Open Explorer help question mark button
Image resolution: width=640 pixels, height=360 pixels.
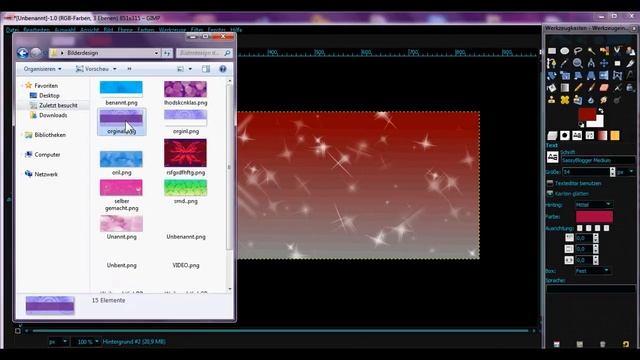(x=223, y=69)
